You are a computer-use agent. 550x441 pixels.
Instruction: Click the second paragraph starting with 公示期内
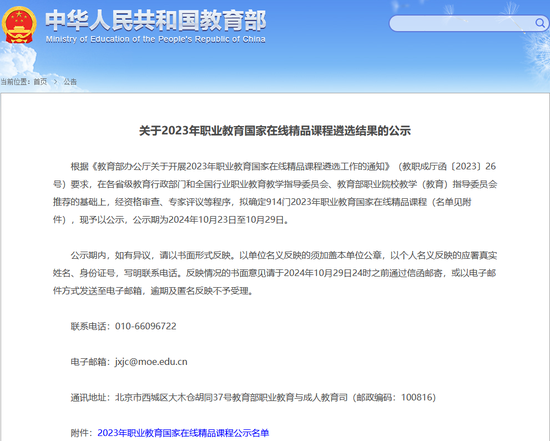(275, 273)
